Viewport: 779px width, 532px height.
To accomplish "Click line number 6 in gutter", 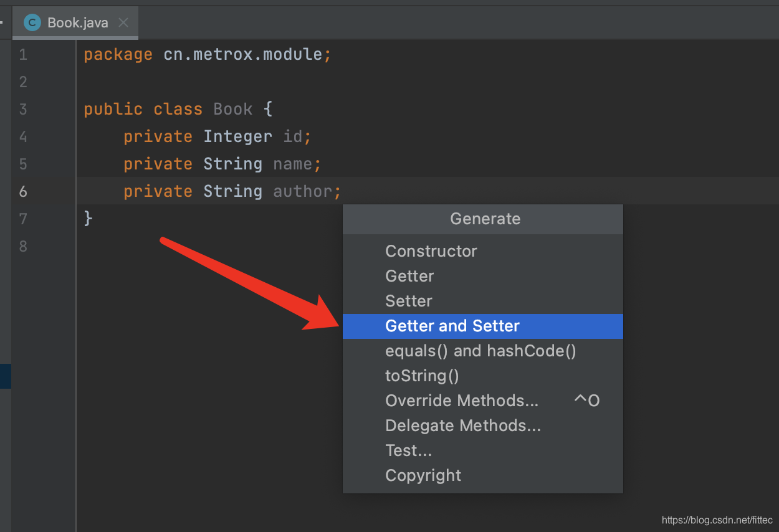I will coord(23,191).
